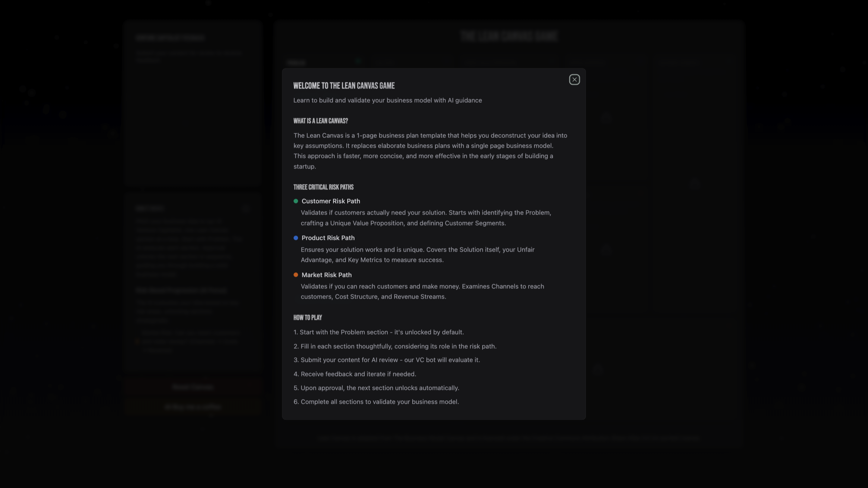Click the blue Product Risk Path dot
The width and height of the screenshot is (868, 488).
point(296,238)
